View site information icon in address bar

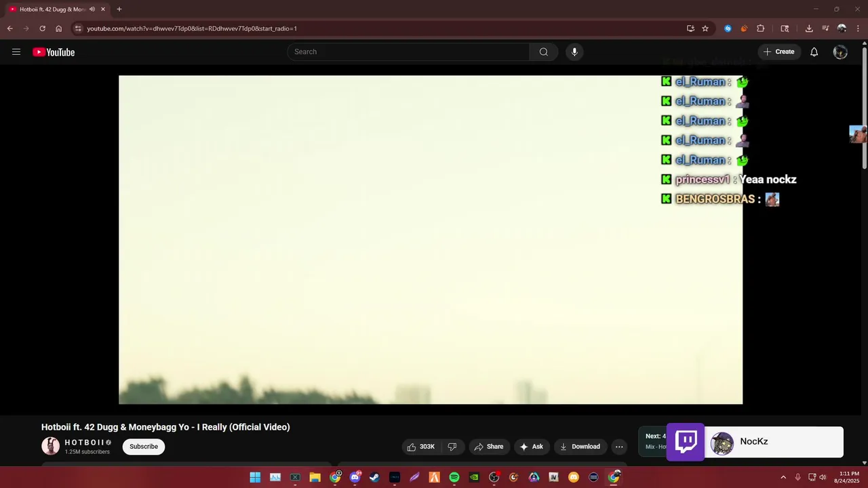[78, 28]
